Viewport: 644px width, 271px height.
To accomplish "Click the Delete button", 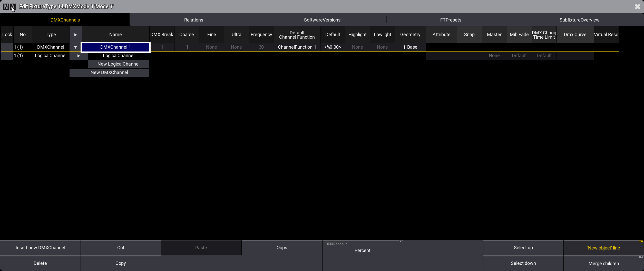I will coord(40,263).
